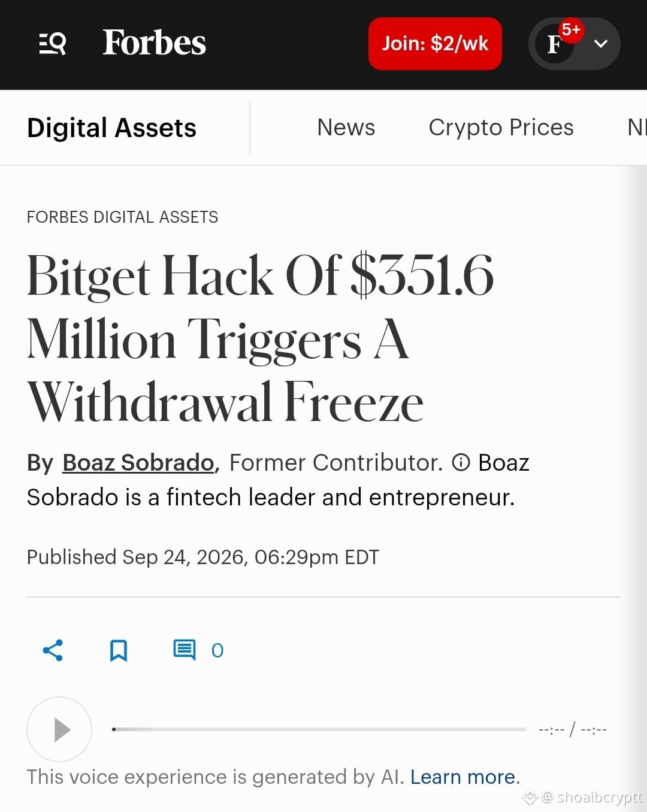Open the Digital Assets section heading
This screenshot has height=812, width=647.
click(111, 128)
